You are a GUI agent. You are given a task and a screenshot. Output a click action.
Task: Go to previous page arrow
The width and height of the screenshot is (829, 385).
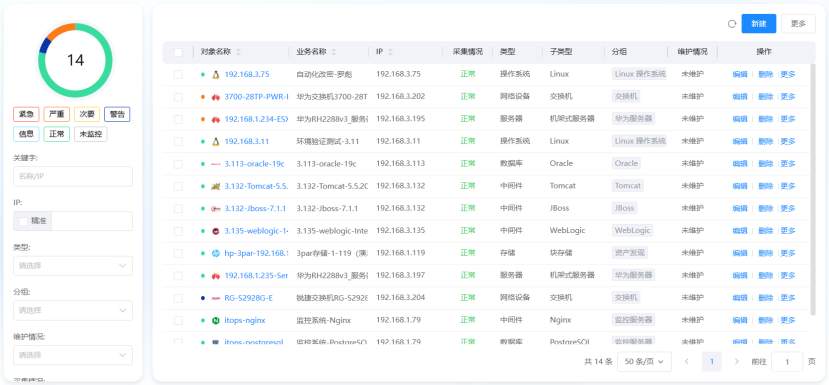click(x=687, y=362)
